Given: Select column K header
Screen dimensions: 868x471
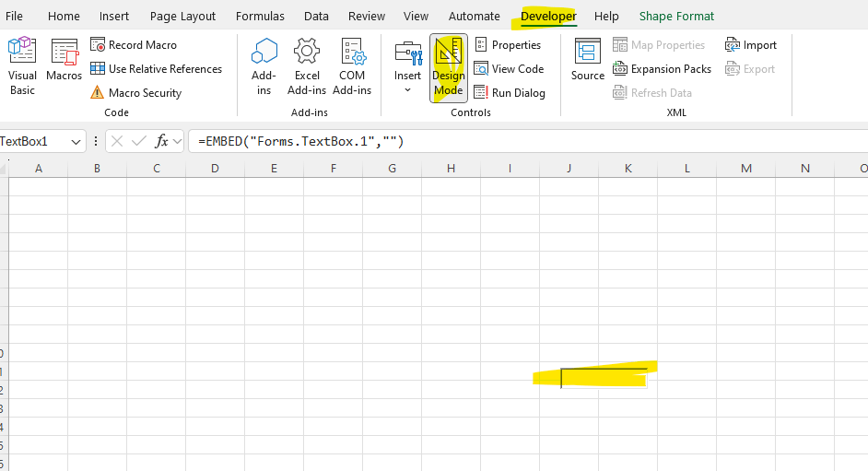Looking at the screenshot, I should tap(628, 169).
